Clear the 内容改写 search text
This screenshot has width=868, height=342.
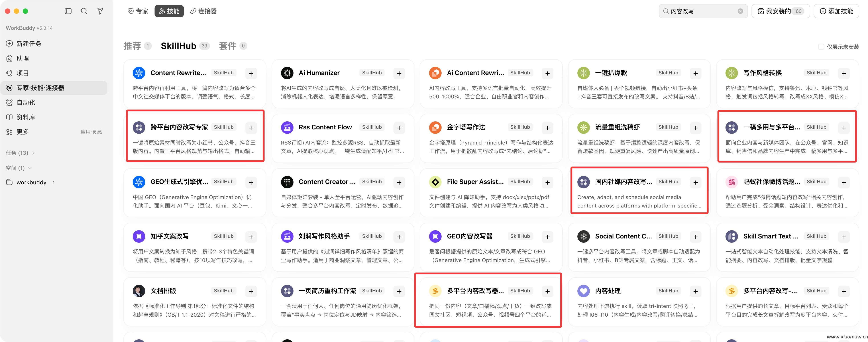[x=740, y=11]
